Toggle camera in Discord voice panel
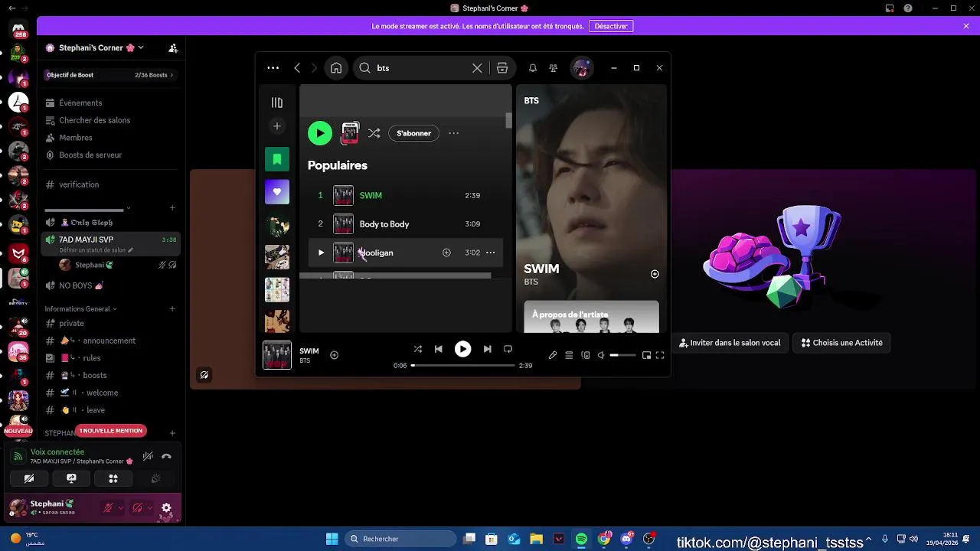The width and height of the screenshot is (980, 551). tap(29, 478)
